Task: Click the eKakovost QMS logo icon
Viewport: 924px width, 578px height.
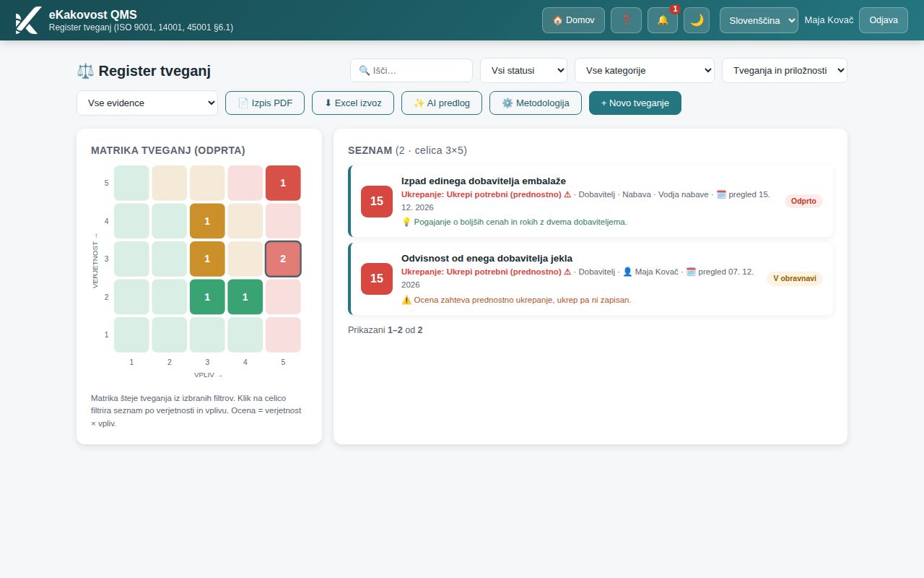Action: tap(27, 20)
